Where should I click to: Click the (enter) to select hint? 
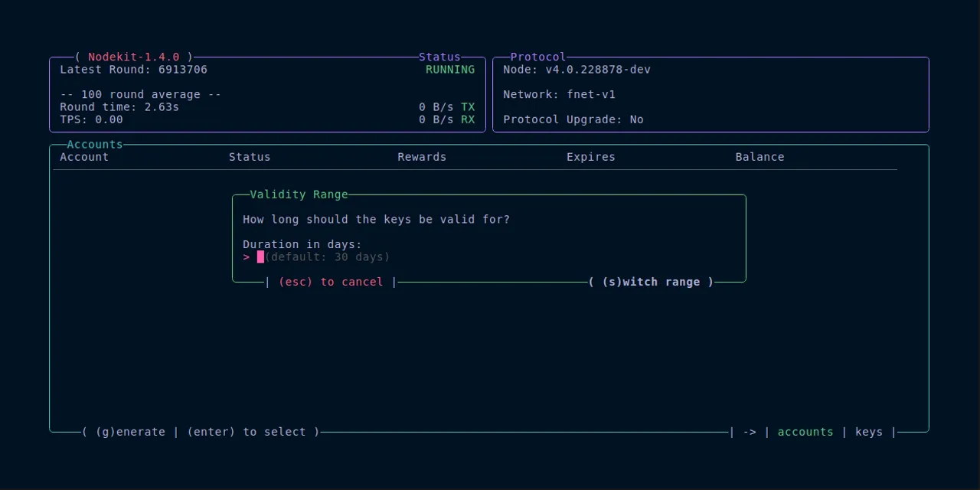click(247, 433)
